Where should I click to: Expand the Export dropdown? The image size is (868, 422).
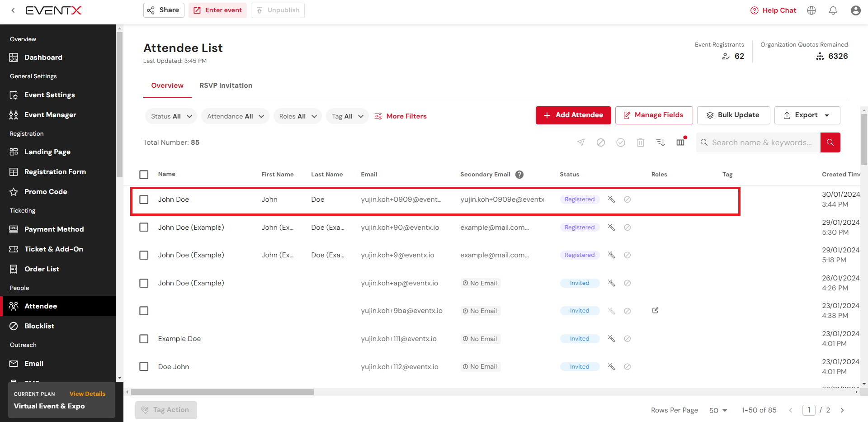coord(807,115)
